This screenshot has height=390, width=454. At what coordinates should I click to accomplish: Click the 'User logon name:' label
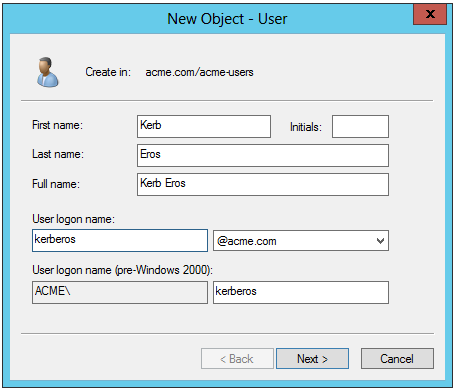(x=73, y=219)
